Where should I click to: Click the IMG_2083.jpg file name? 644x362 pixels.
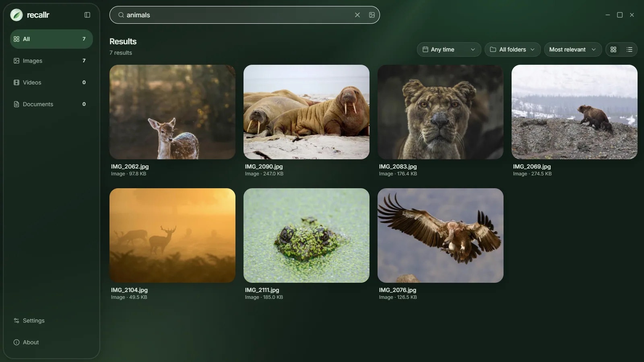pyautogui.click(x=398, y=167)
